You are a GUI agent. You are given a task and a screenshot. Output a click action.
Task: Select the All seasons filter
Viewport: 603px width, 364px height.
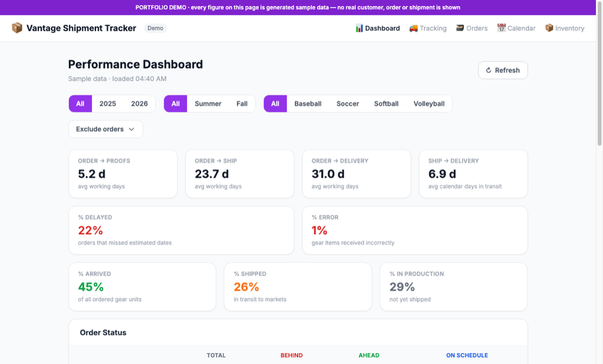(x=175, y=104)
